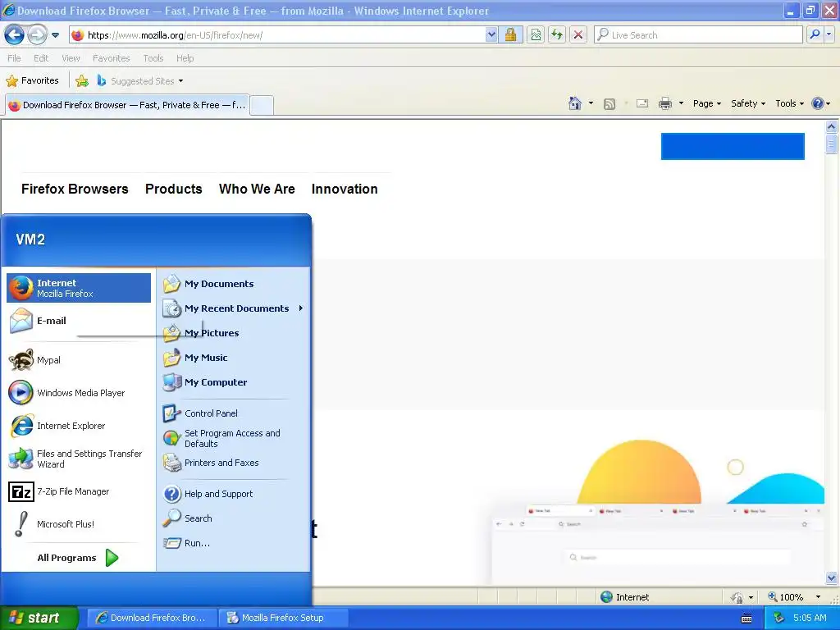840x630 pixels.
Task: Expand the Print dropdown arrow
Action: click(x=681, y=103)
